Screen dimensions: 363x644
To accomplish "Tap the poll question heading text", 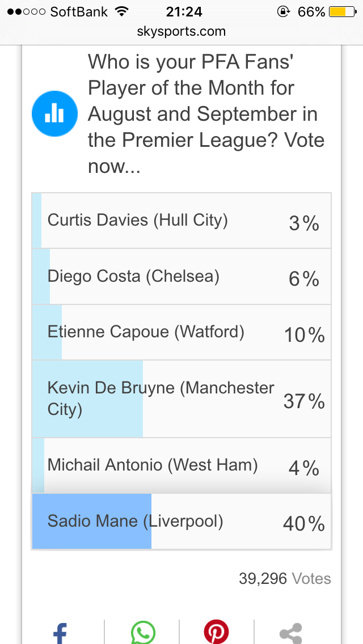I will click(x=206, y=113).
